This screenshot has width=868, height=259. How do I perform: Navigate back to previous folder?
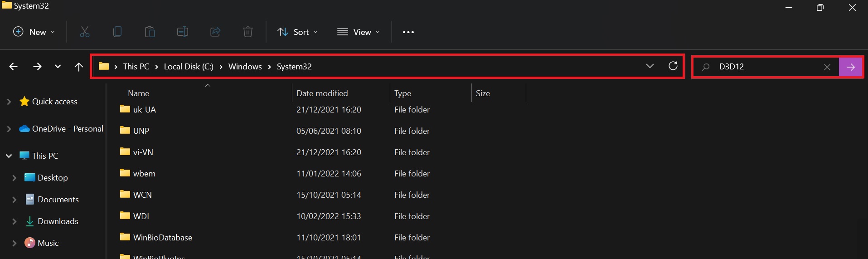click(x=14, y=67)
